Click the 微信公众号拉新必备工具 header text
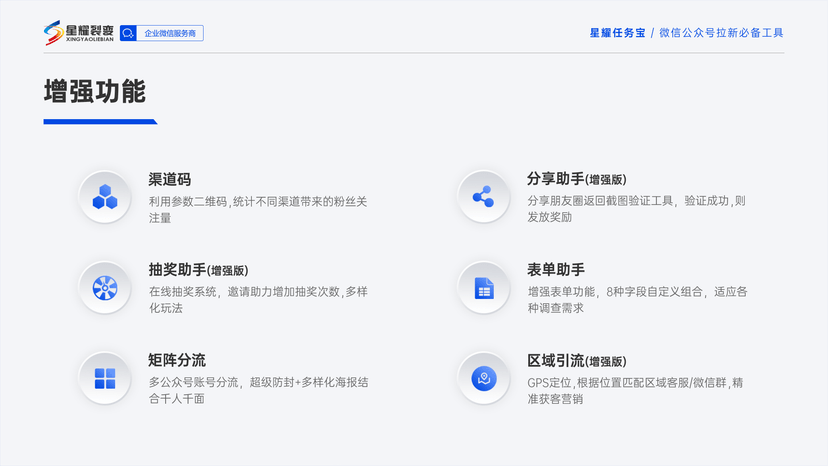Image resolution: width=828 pixels, height=466 pixels. [x=721, y=33]
